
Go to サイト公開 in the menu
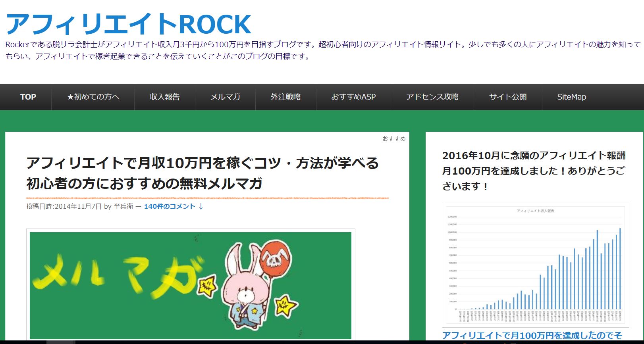pyautogui.click(x=507, y=97)
